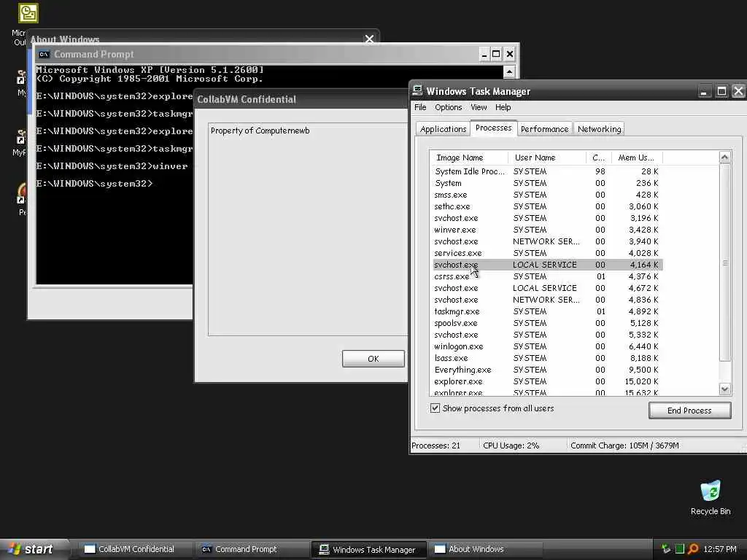This screenshot has width=747, height=560.
Task: Click the Command Prompt title bar icon
Action: click(x=44, y=54)
